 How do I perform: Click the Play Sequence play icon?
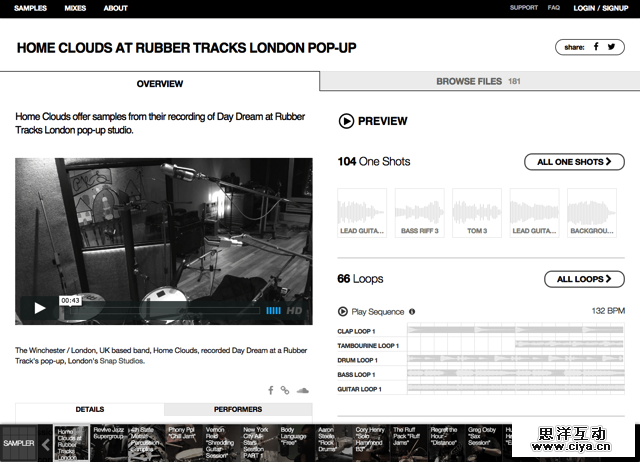[342, 311]
